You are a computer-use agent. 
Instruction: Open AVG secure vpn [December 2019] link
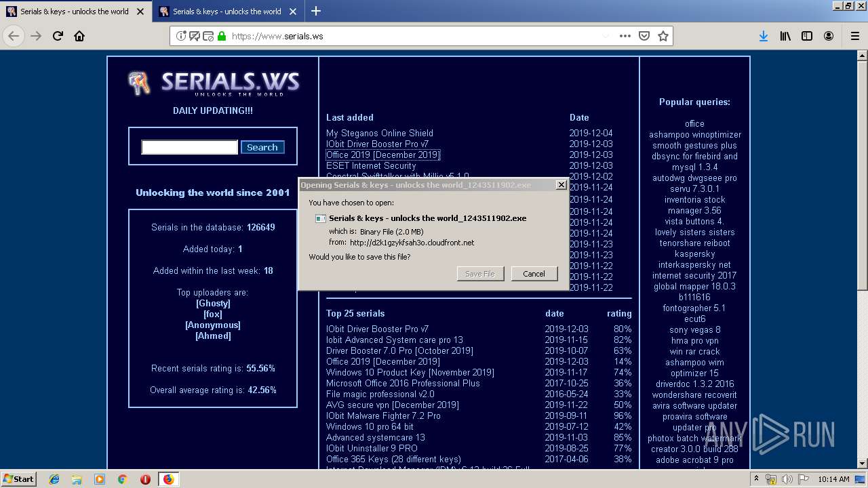(x=393, y=405)
